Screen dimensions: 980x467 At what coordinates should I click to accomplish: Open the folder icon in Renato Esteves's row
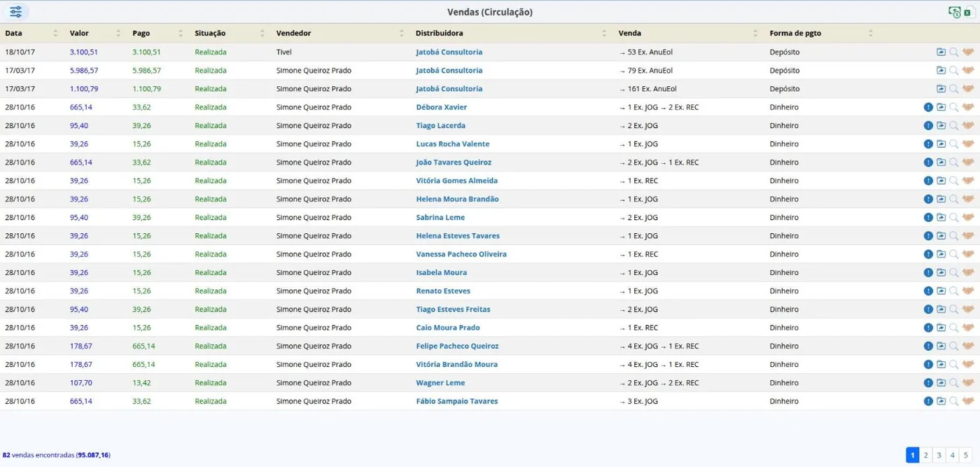(x=941, y=291)
